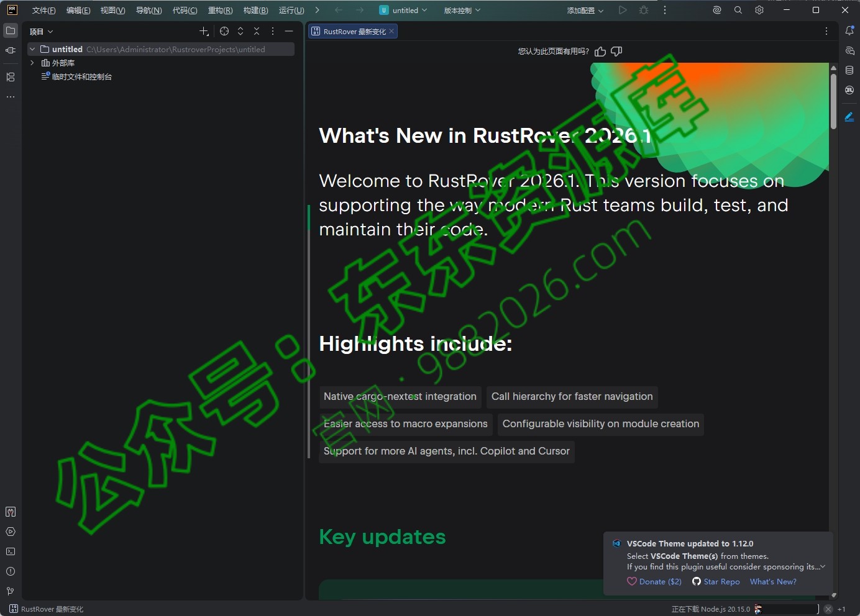
Task: Toggle the Project tool window sidebar button
Action: [11, 30]
